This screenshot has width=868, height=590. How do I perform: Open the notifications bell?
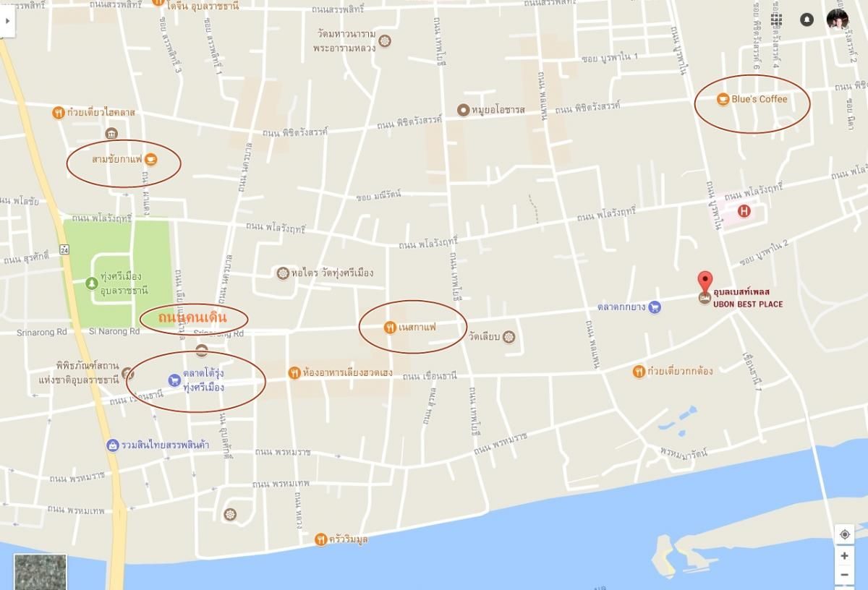pos(807,20)
